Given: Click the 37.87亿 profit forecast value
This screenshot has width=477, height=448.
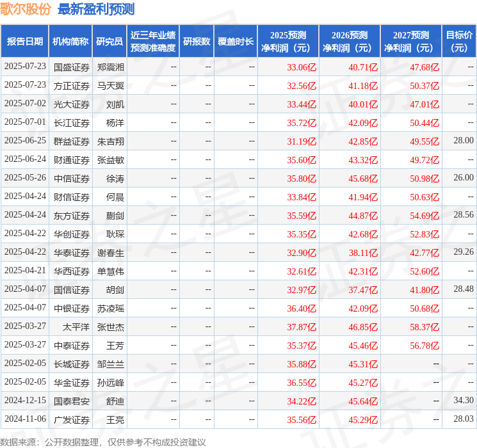Looking at the screenshot, I should pyautogui.click(x=302, y=327).
